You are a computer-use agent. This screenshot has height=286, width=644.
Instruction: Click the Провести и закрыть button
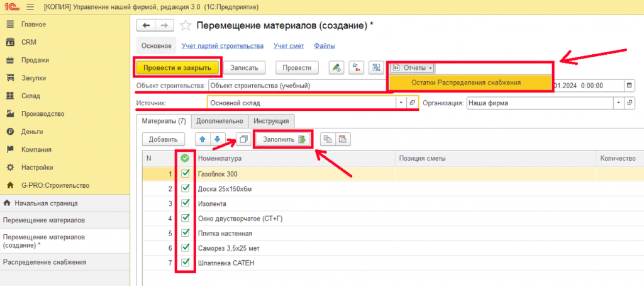coord(177,67)
